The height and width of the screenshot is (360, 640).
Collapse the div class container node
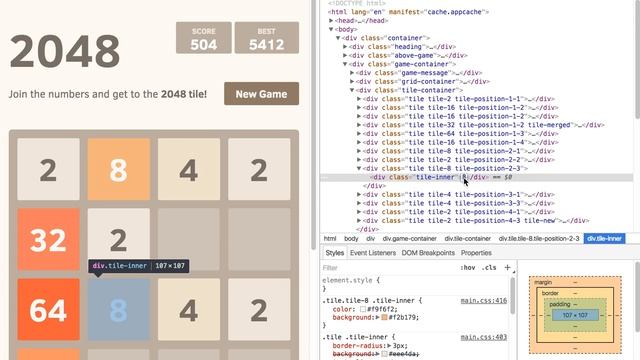click(338, 38)
